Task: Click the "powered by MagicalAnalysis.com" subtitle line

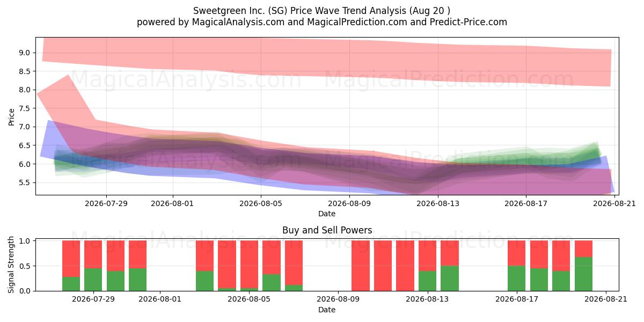Action: tap(322, 22)
